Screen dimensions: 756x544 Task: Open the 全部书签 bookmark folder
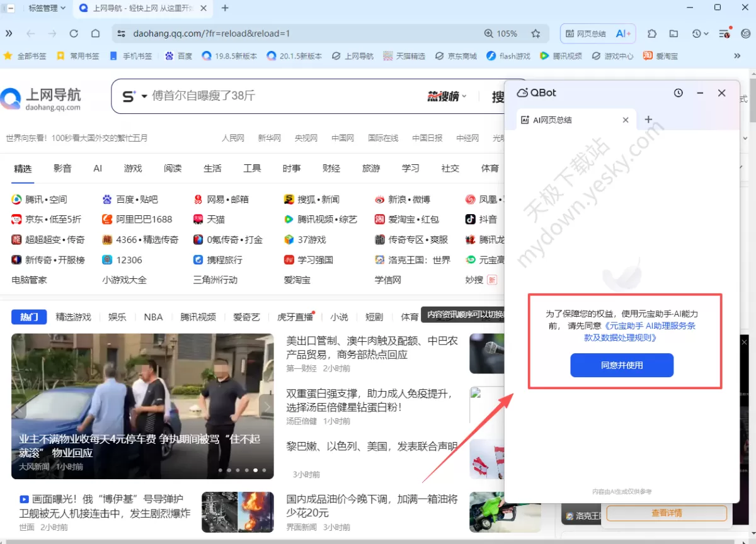pos(25,56)
